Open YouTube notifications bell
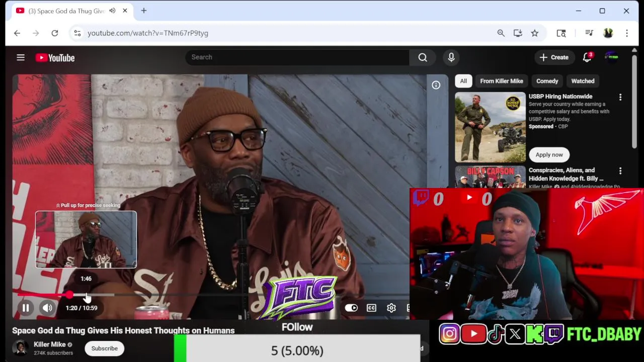This screenshot has width=644, height=362. [x=587, y=57]
